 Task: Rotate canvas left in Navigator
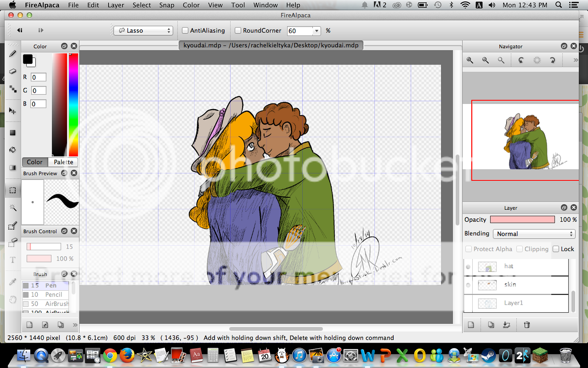pyautogui.click(x=521, y=60)
